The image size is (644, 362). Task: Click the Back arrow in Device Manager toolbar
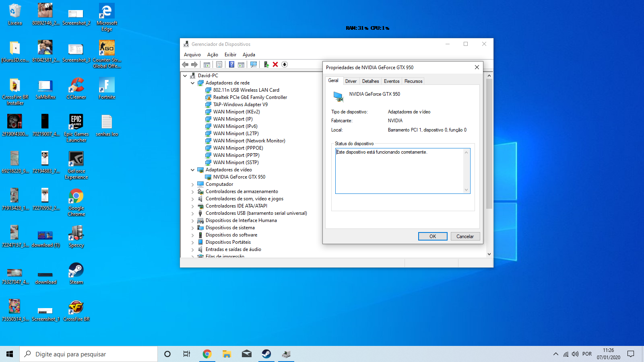(x=185, y=64)
